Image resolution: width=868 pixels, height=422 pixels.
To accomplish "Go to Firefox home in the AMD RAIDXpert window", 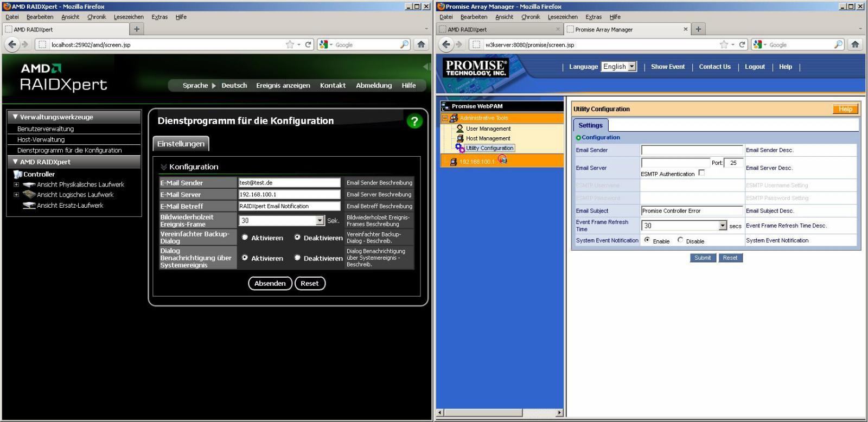I will pyautogui.click(x=421, y=44).
